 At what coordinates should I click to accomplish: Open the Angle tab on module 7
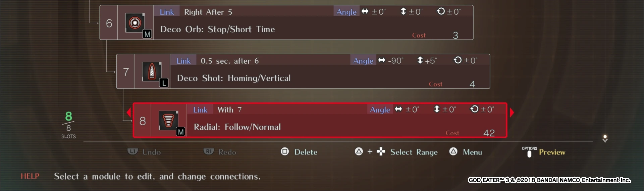pyautogui.click(x=363, y=61)
